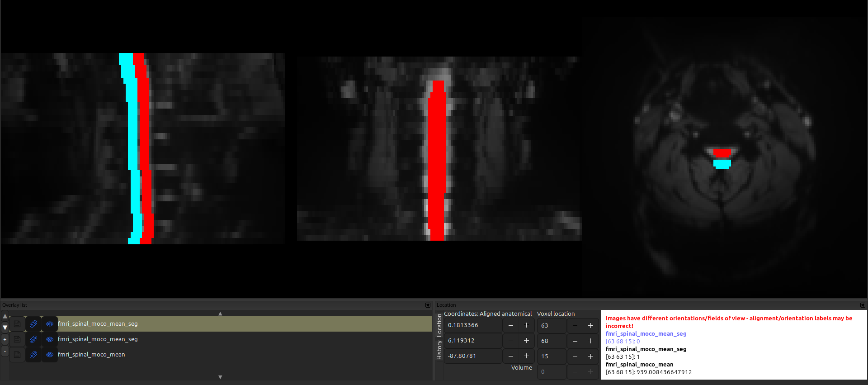This screenshot has height=385, width=868.
Task: Increase voxel value 15 with plus
Action: (x=590, y=356)
